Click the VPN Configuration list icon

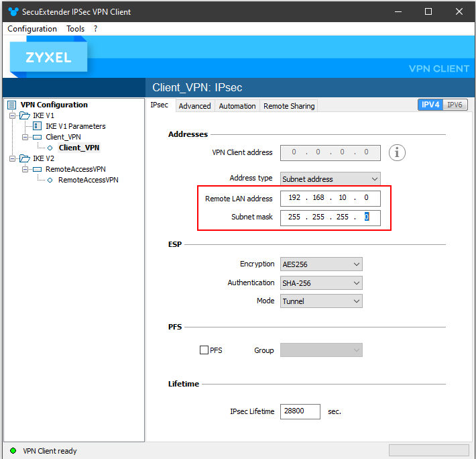coord(11,105)
